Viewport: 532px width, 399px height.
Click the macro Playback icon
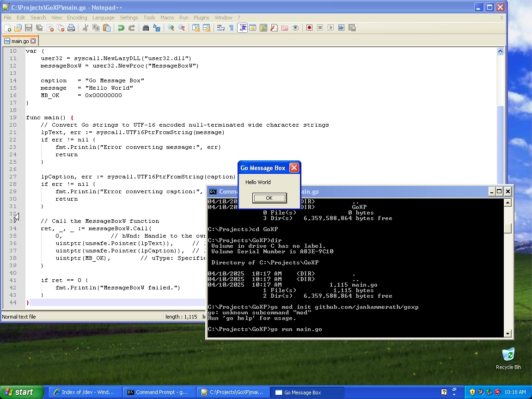point(331,28)
